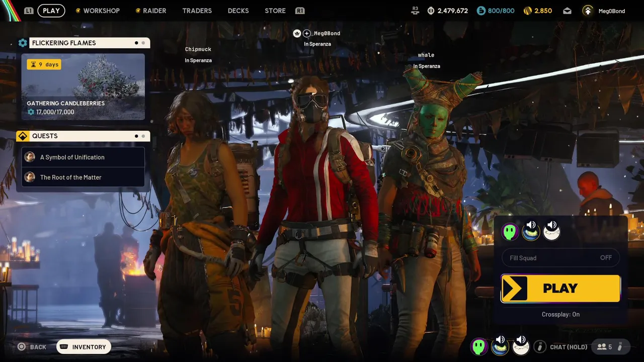Click the gold Raider Tokens icon beside 2.850
The height and width of the screenshot is (362, 644).
tap(528, 11)
